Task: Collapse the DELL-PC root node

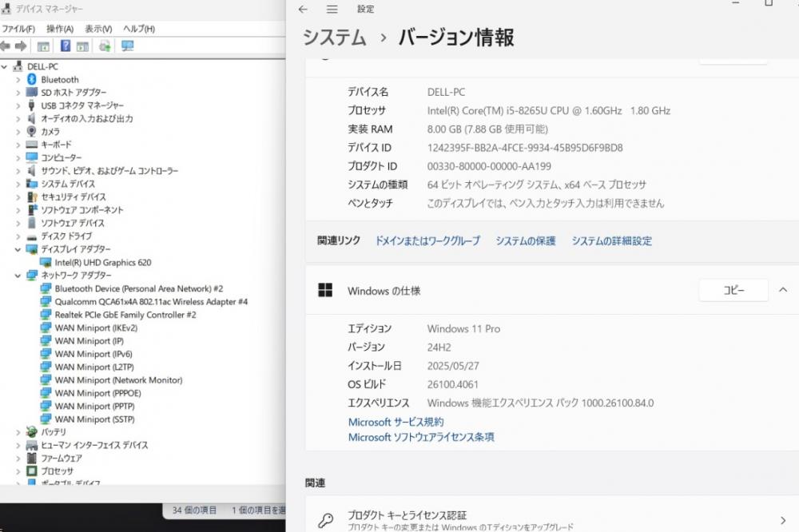Action: click(5, 67)
